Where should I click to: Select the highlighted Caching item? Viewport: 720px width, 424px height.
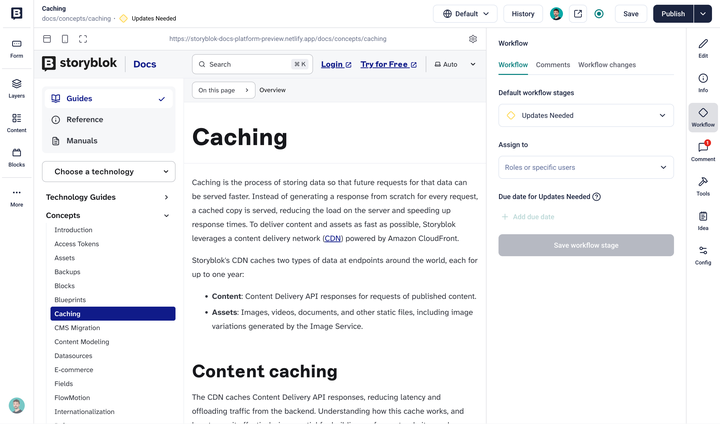tap(113, 314)
